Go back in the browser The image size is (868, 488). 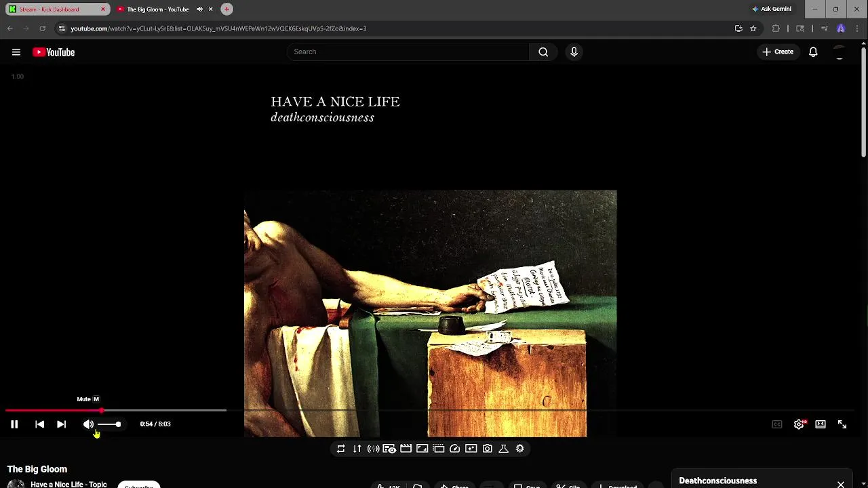click(x=10, y=28)
